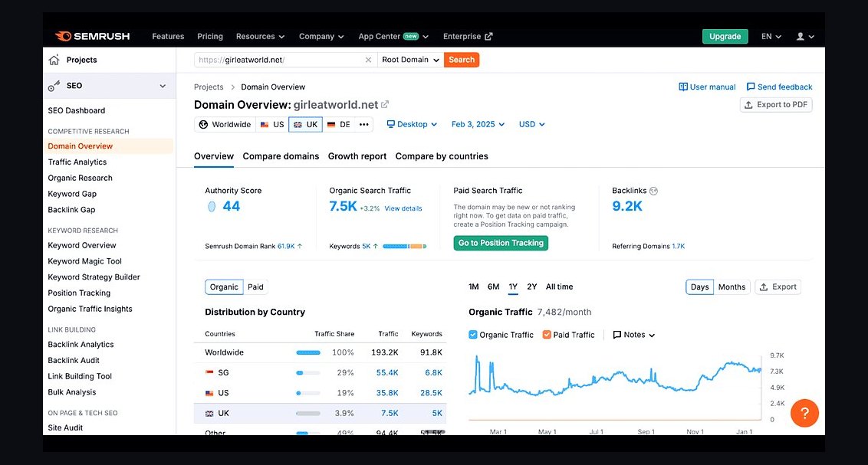Click the orange help question mark button
Image resolution: width=868 pixels, height=465 pixels.
[x=804, y=413]
